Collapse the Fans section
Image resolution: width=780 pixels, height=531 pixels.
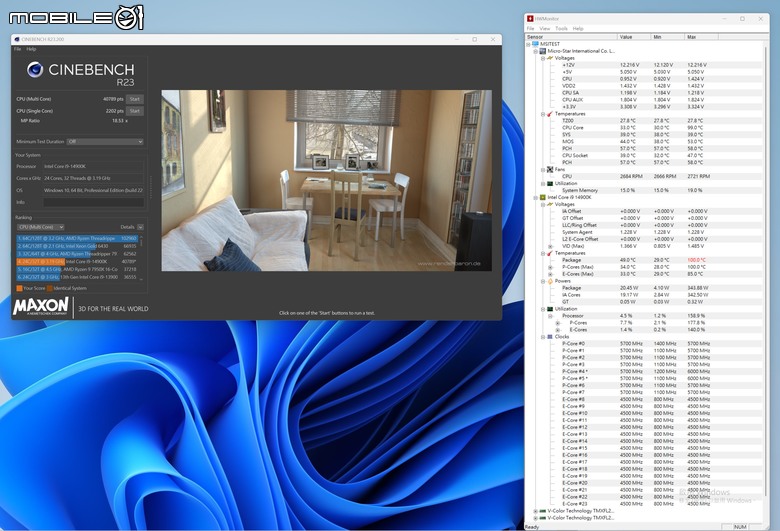point(543,170)
